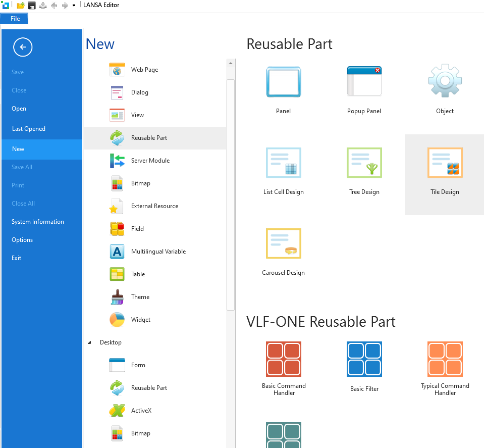
Task: Select the Object gear template
Action: (445, 81)
